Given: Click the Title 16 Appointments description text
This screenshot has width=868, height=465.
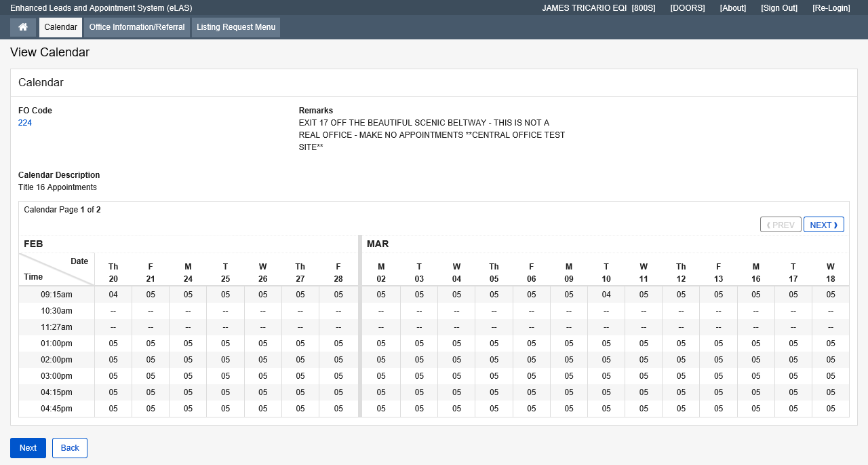Looking at the screenshot, I should (x=58, y=187).
